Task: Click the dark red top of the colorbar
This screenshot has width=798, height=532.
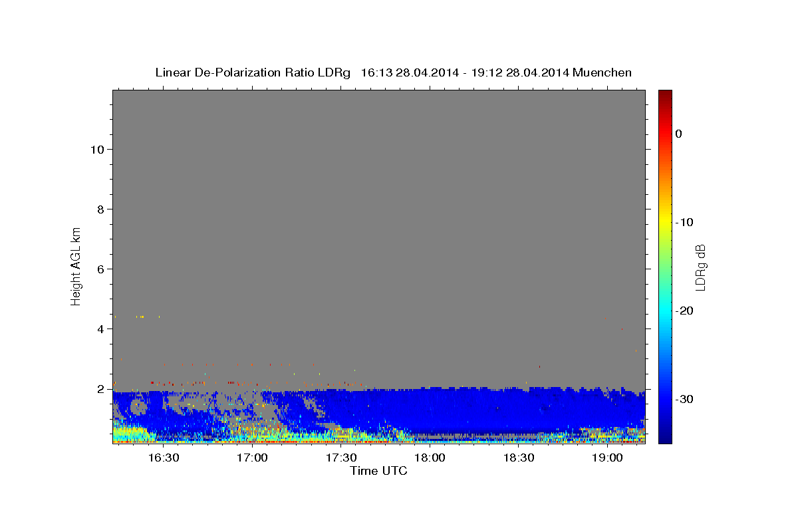Action: (665, 94)
